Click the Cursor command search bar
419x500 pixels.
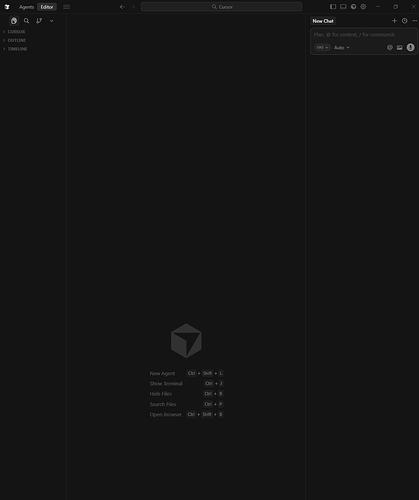pyautogui.click(x=222, y=7)
